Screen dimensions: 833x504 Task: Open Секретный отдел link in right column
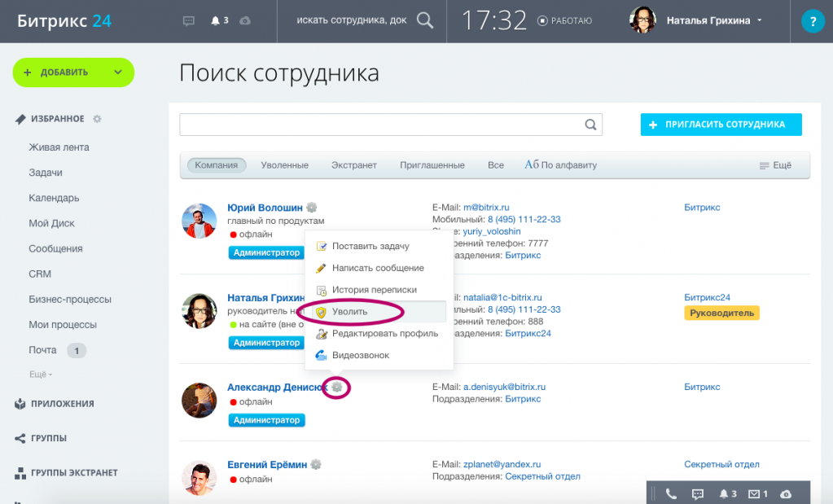coord(721,464)
